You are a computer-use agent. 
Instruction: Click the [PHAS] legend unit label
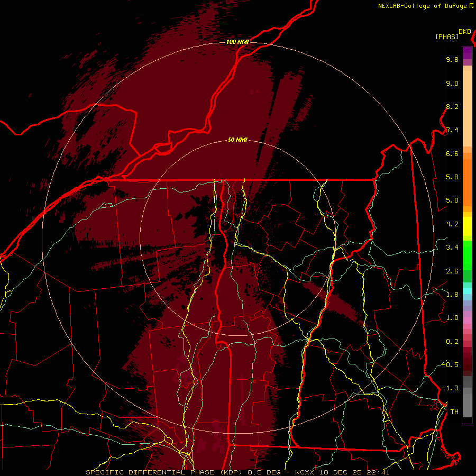(447, 36)
